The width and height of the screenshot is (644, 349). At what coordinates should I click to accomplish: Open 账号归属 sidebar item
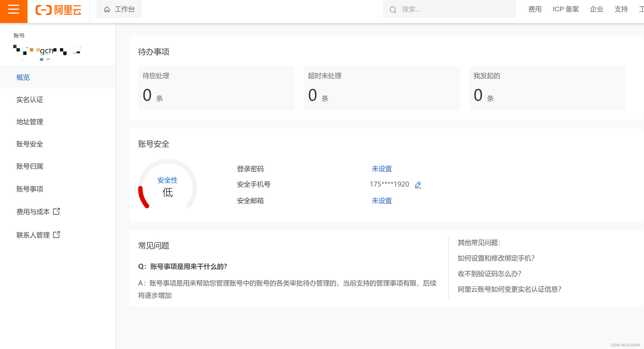tap(30, 166)
